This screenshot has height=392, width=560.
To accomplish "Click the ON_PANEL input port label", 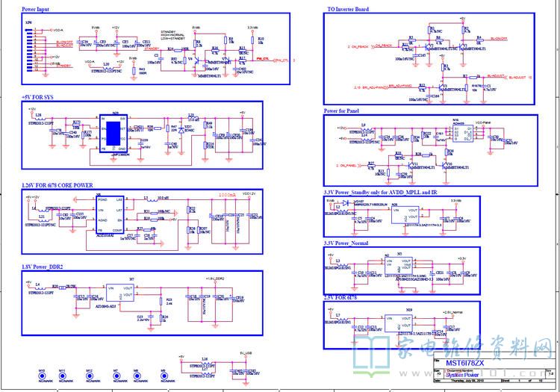I will tap(349, 165).
